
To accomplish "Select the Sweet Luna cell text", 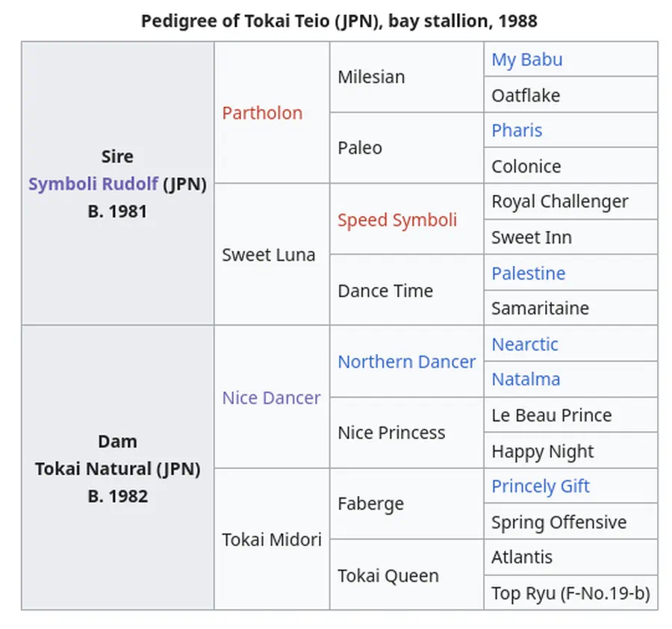I will [x=268, y=255].
